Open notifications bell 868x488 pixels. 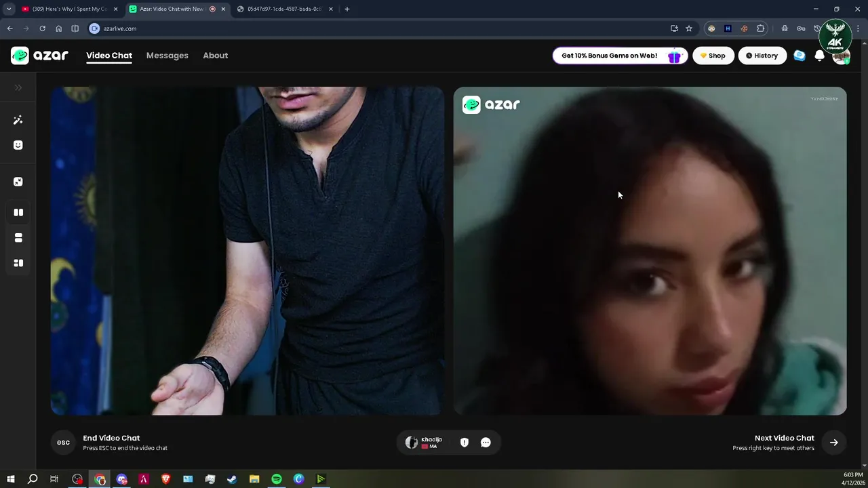819,56
